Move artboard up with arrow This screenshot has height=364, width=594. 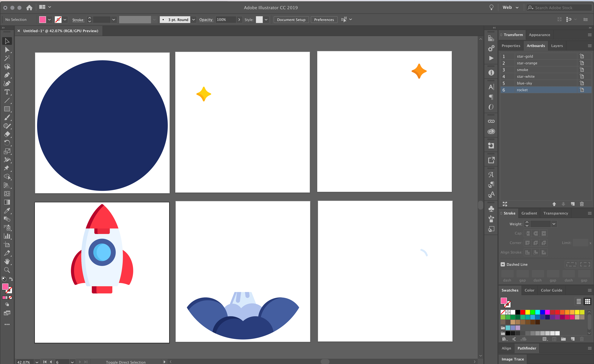pyautogui.click(x=554, y=204)
